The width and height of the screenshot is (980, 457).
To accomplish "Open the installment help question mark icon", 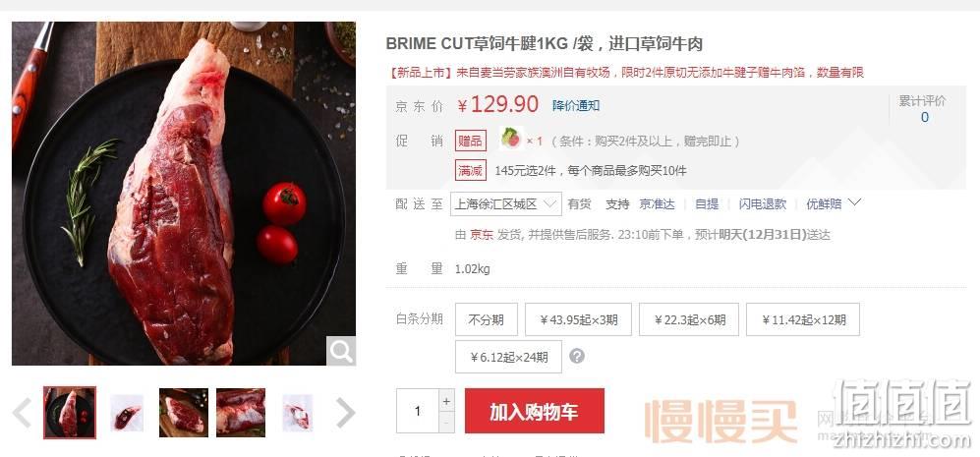I will (x=577, y=357).
